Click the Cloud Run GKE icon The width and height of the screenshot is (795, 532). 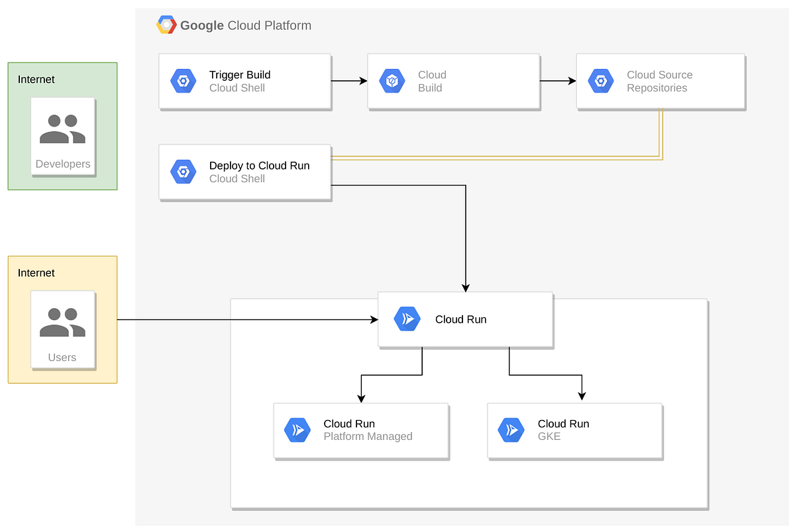[511, 429]
